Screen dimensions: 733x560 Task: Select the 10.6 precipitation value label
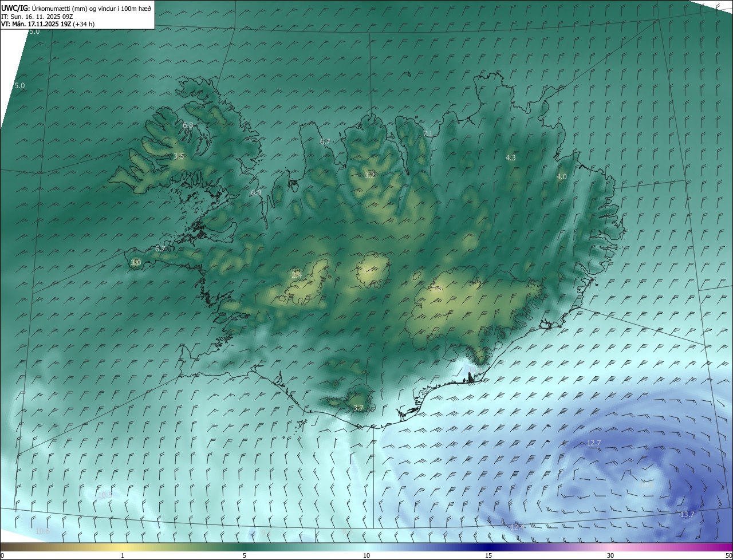click(x=43, y=531)
